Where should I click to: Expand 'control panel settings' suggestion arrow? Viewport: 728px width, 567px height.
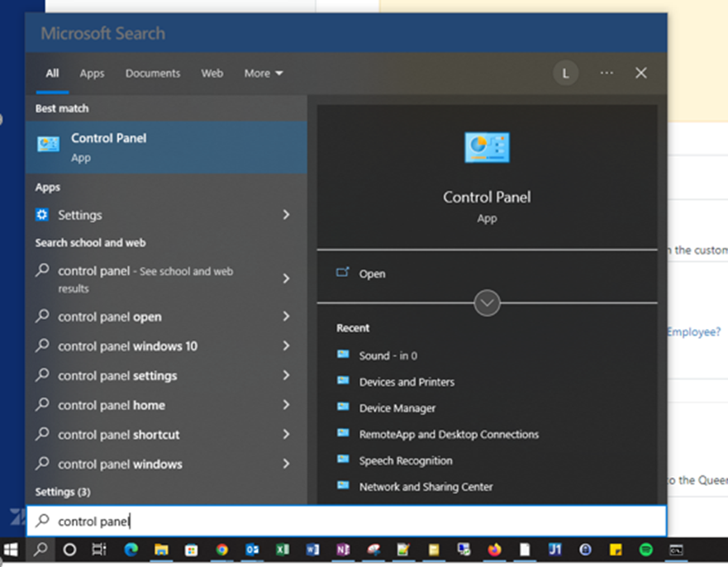[x=287, y=375]
